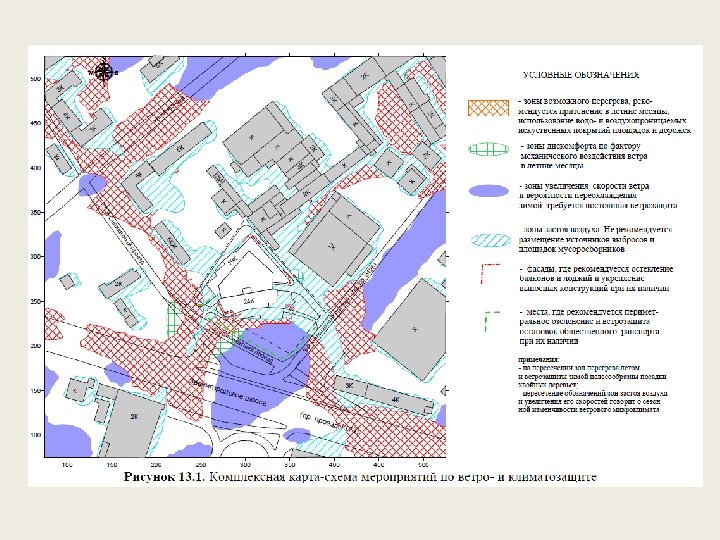The height and width of the screenshot is (540, 720).
Task: Click the legend heading 'УСЛОВНЫЕ ОБОЗНАЧЕНИЯ'
Action: pyautogui.click(x=580, y=75)
